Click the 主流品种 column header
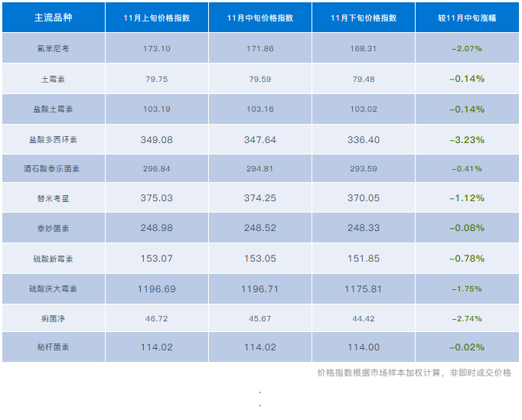522x420 pixels. [53, 18]
